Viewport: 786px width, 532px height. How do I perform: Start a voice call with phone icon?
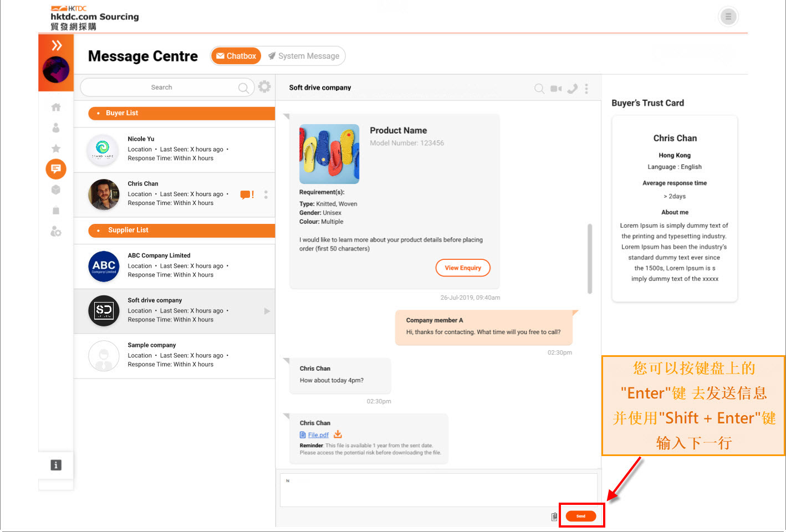coord(573,89)
